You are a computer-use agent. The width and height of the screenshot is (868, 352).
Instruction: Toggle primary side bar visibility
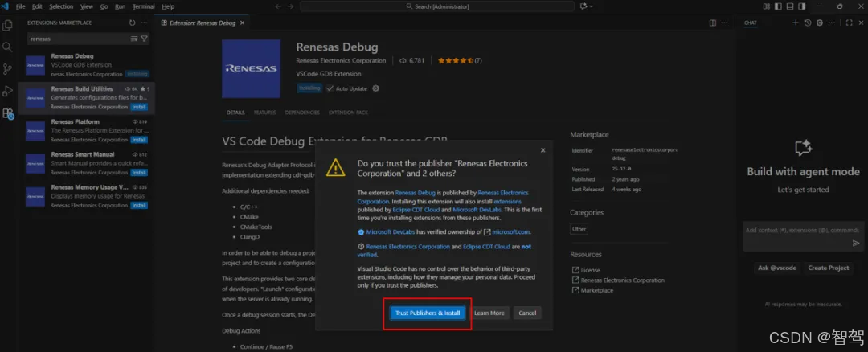click(778, 6)
